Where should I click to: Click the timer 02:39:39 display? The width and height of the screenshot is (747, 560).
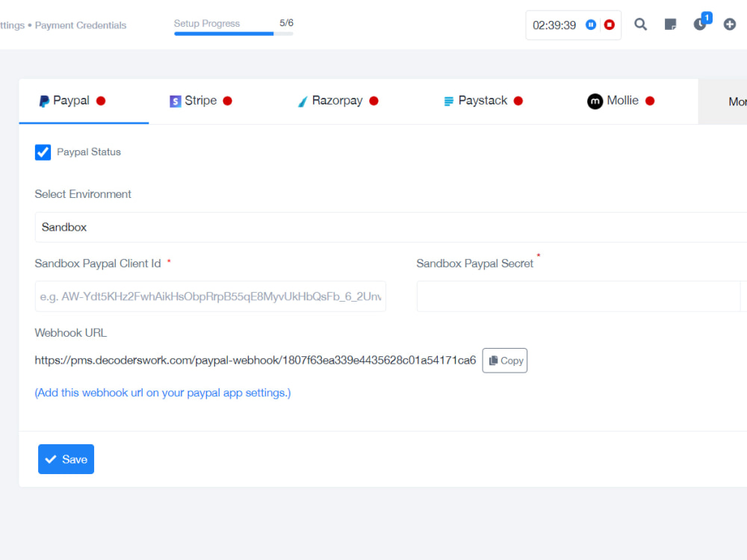pyautogui.click(x=554, y=25)
